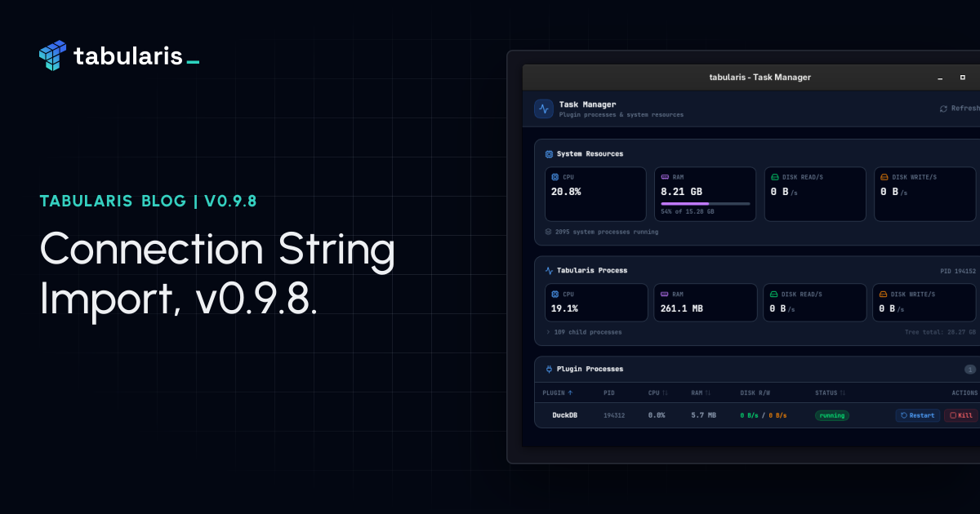
Task: Kill the DuckDB plugin process
Action: (x=960, y=415)
